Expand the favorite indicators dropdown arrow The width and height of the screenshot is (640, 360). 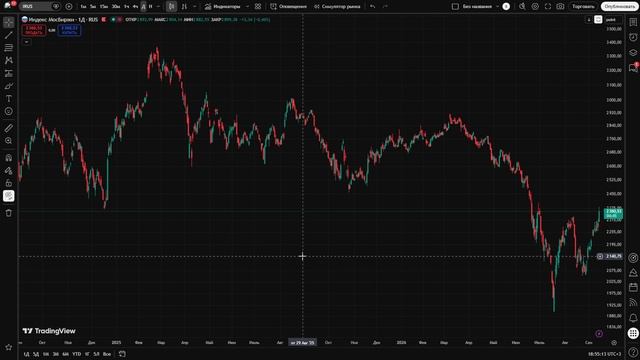(247, 7)
